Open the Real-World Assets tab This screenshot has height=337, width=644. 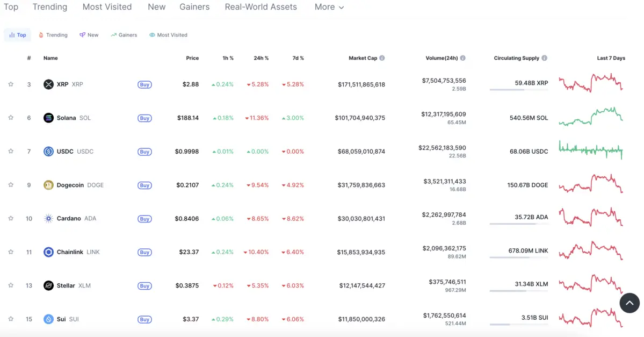[x=261, y=7]
